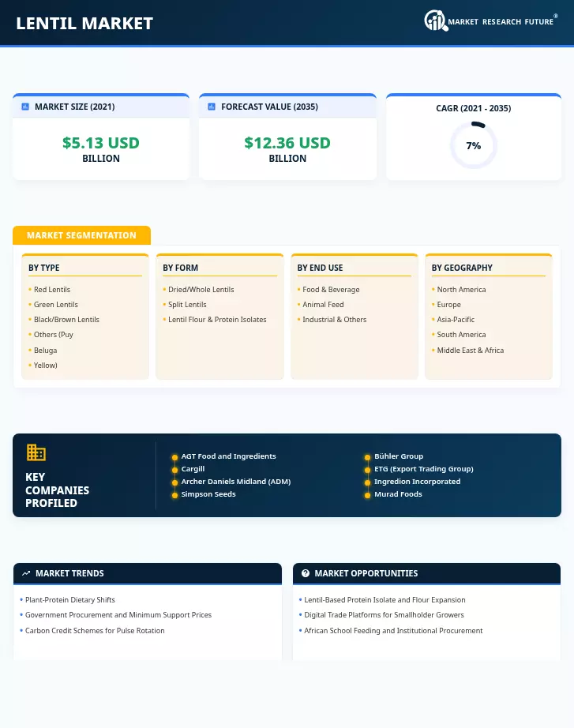The width and height of the screenshot is (574, 728).
Task: Click ETG (Export Trading Group) company
Action: point(424,469)
